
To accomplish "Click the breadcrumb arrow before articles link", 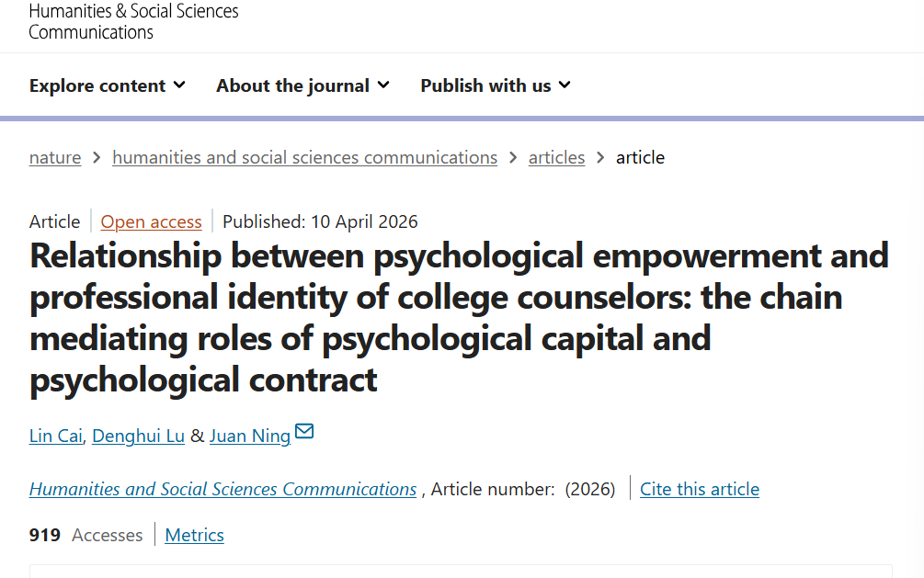I will (x=513, y=157).
